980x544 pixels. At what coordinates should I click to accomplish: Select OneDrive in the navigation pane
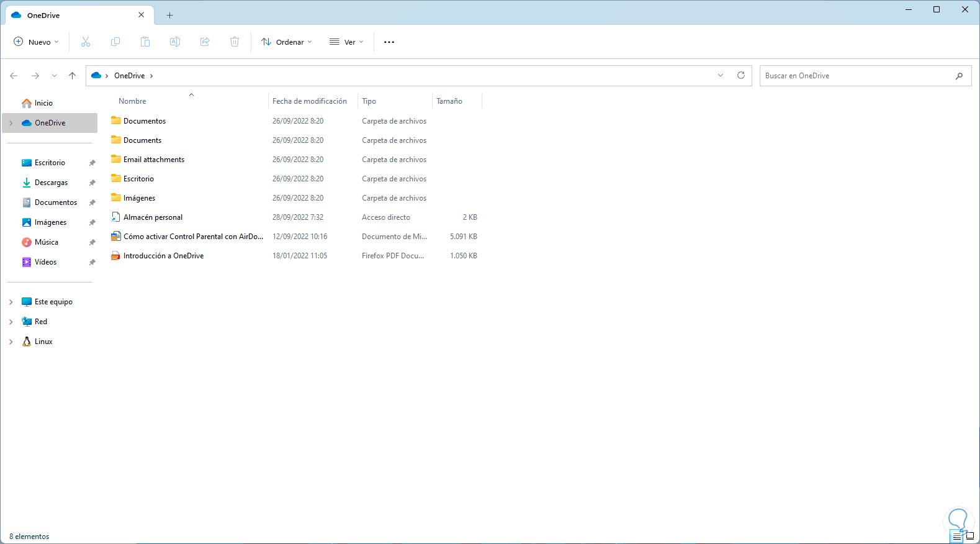pos(50,123)
